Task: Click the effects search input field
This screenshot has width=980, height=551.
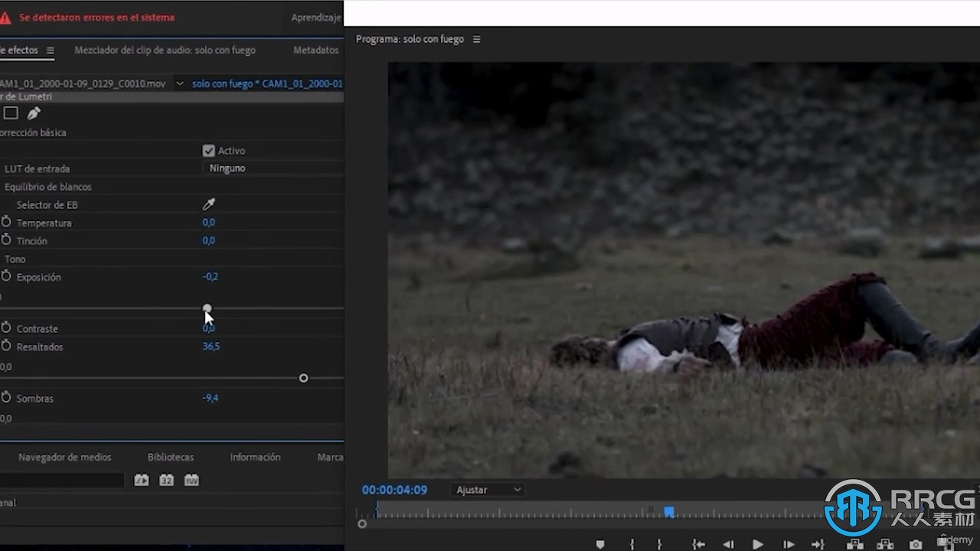Action: 62,481
